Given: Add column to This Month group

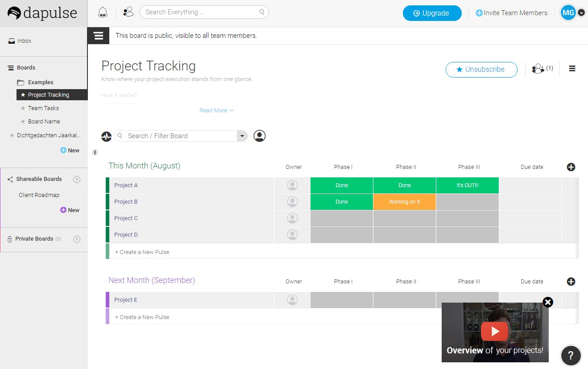Looking at the screenshot, I should 571,167.
